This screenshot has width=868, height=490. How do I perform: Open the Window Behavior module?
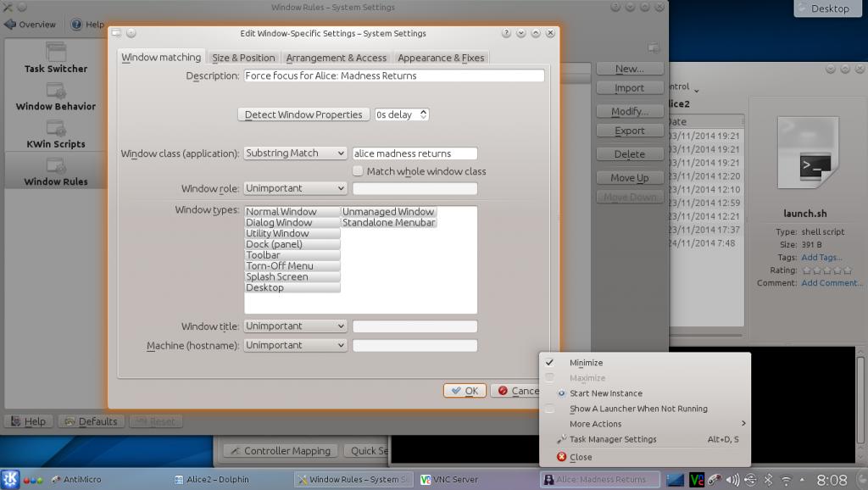55,95
